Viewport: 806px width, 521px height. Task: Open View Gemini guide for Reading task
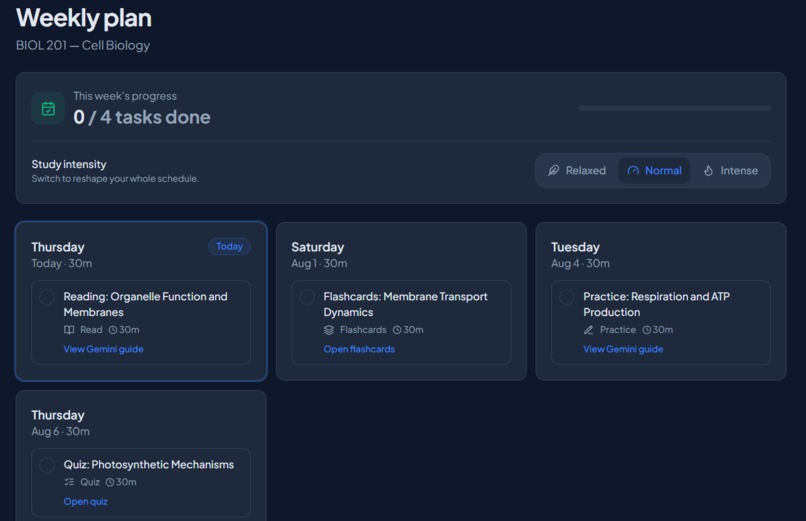[x=103, y=349]
